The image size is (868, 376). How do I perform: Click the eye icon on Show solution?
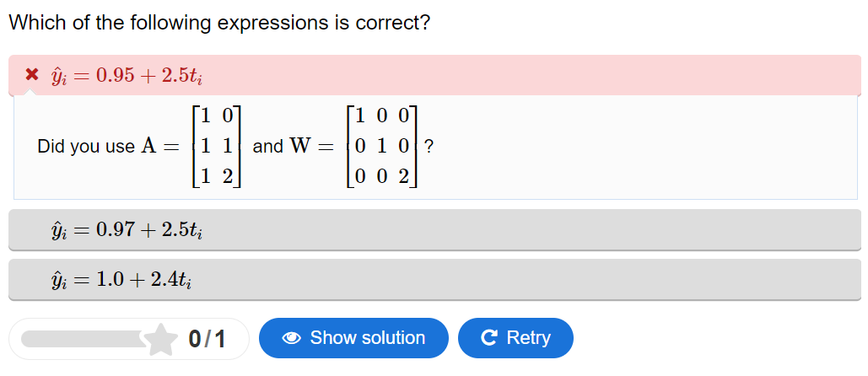click(292, 339)
